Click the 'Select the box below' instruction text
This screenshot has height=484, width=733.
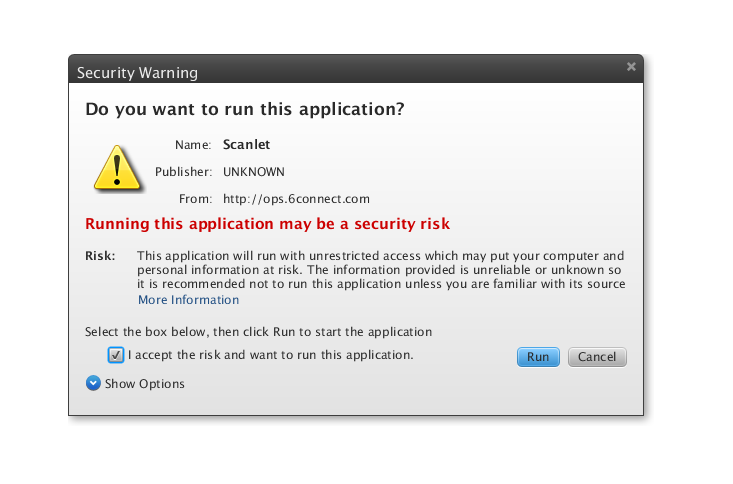(258, 331)
